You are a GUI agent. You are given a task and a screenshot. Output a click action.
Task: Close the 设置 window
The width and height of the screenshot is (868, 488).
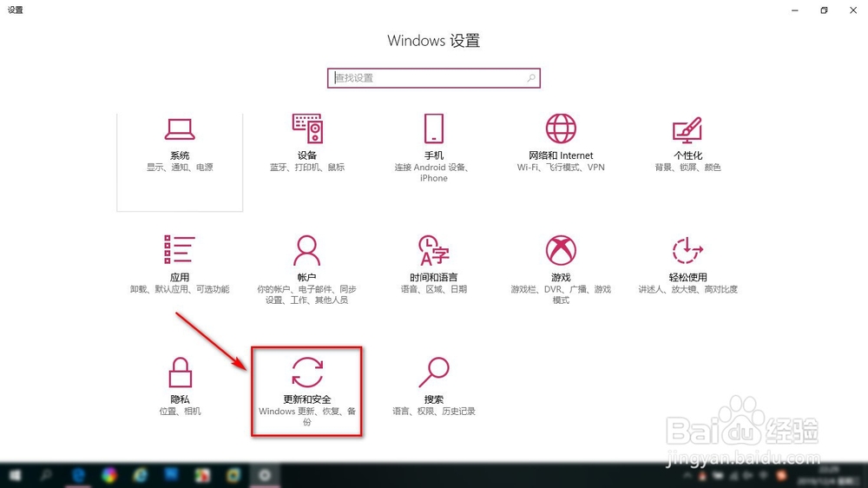pyautogui.click(x=853, y=10)
